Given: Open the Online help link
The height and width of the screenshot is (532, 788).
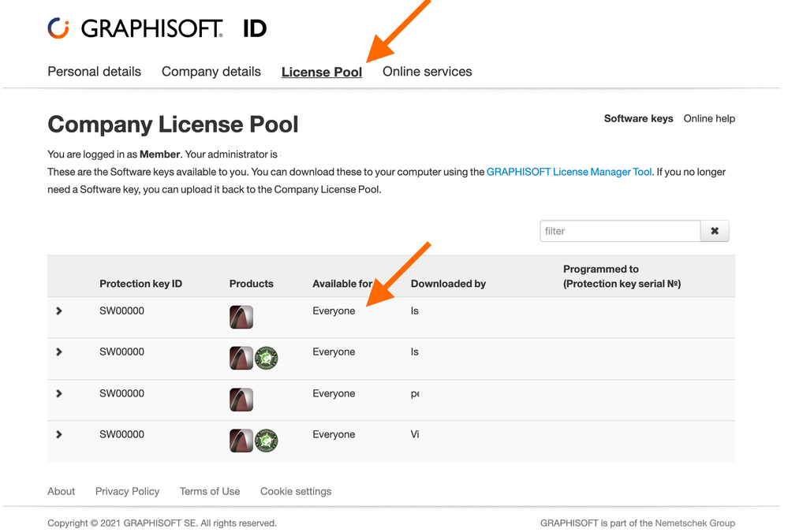Looking at the screenshot, I should (709, 119).
